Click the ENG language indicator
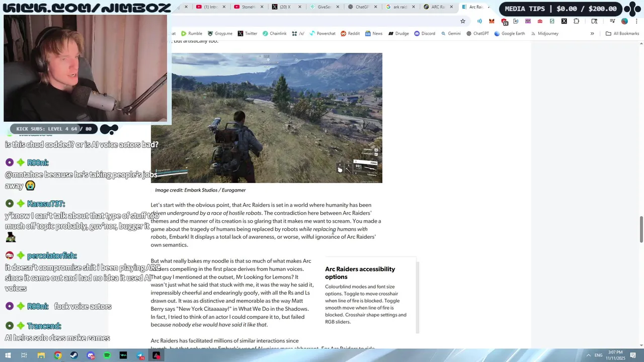Screen dimensions: 644x362 tap(599, 355)
